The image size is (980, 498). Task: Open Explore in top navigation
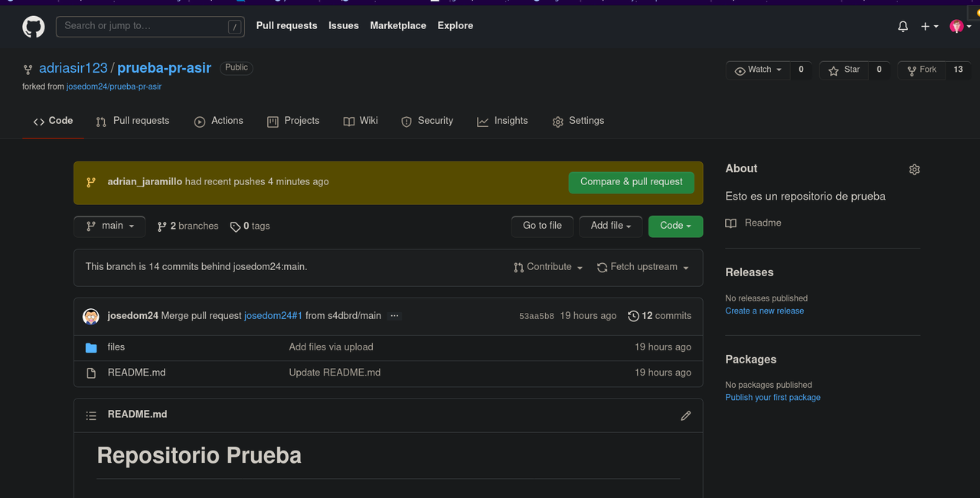tap(456, 26)
